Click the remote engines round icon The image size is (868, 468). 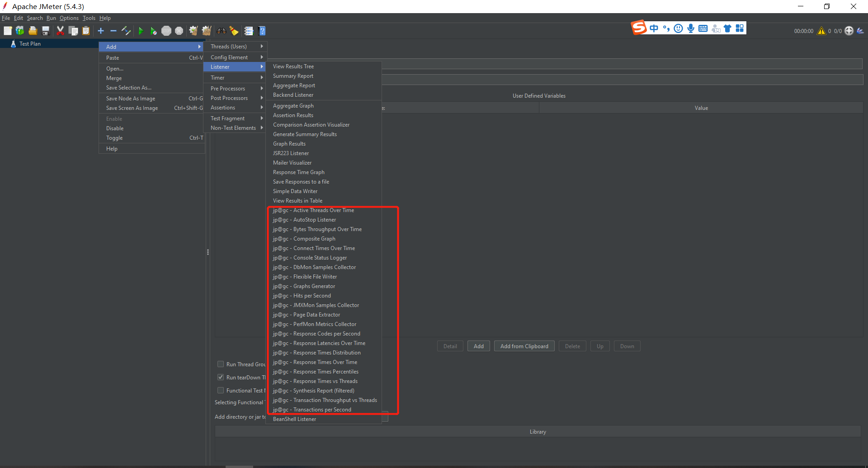point(849,31)
